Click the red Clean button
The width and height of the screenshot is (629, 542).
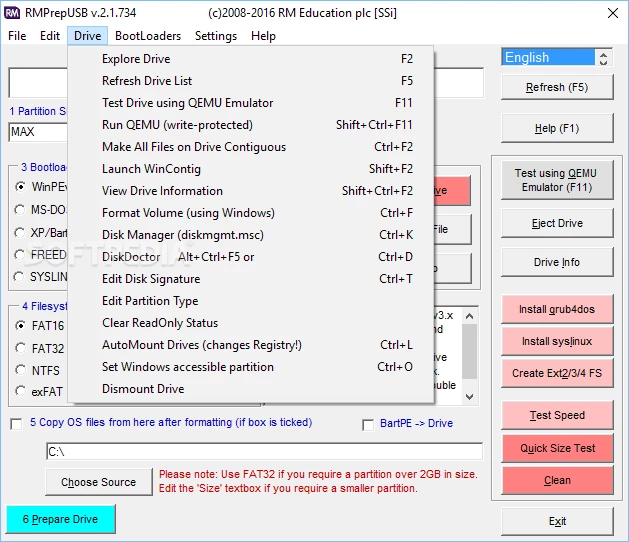click(x=557, y=480)
